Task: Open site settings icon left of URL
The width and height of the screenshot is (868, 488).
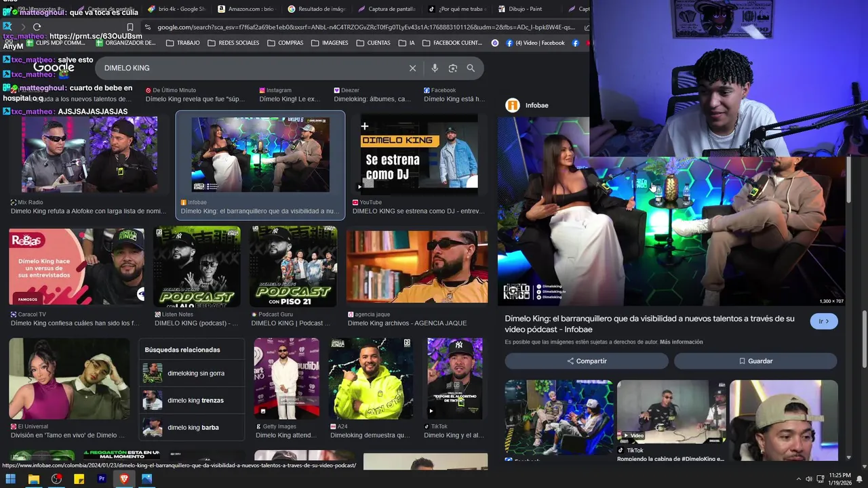Action: coord(148,27)
